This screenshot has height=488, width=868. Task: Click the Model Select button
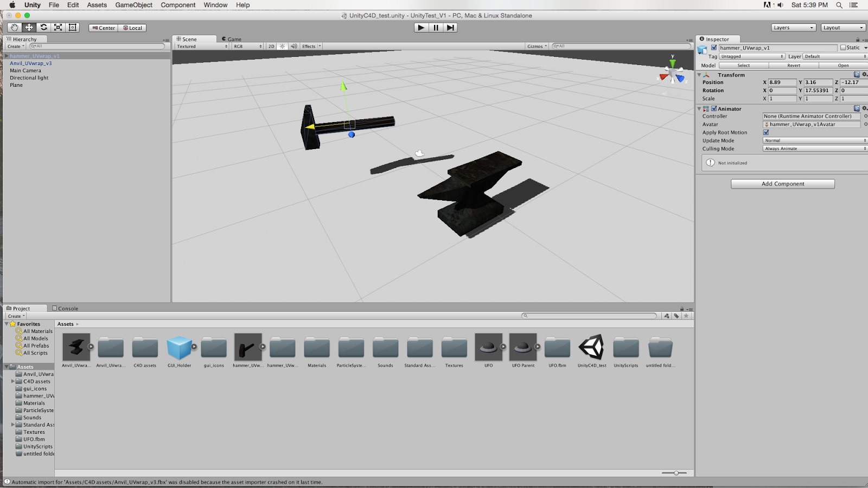point(744,66)
